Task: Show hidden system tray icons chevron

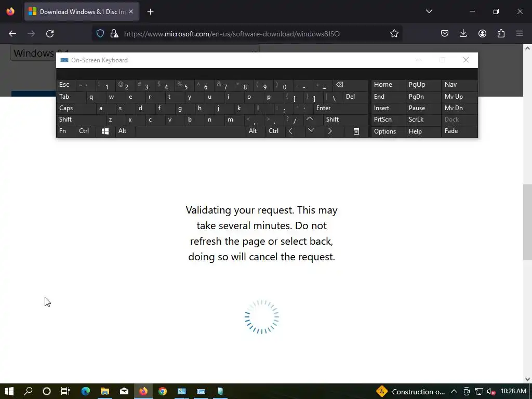Action: click(x=454, y=391)
